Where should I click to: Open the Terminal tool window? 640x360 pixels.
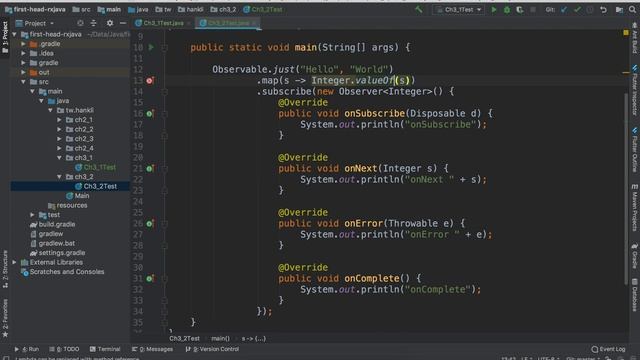[105, 349]
